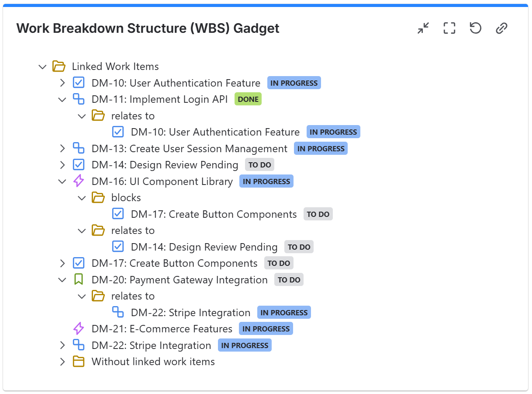Toggle the checkbox icon on DM-14 Design Review Pending
The image size is (532, 394).
tap(79, 164)
